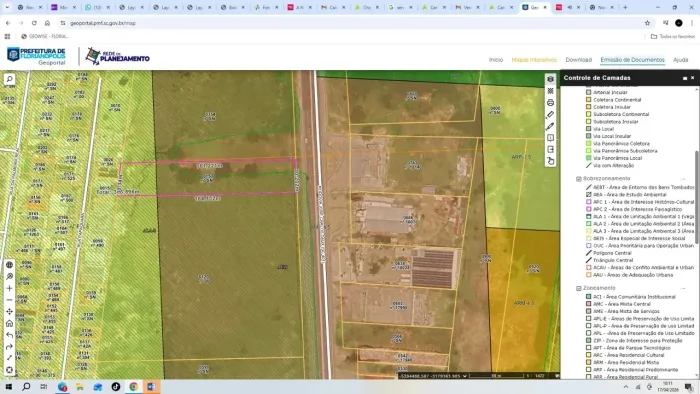Click the hand pointer tool icon

550,161
